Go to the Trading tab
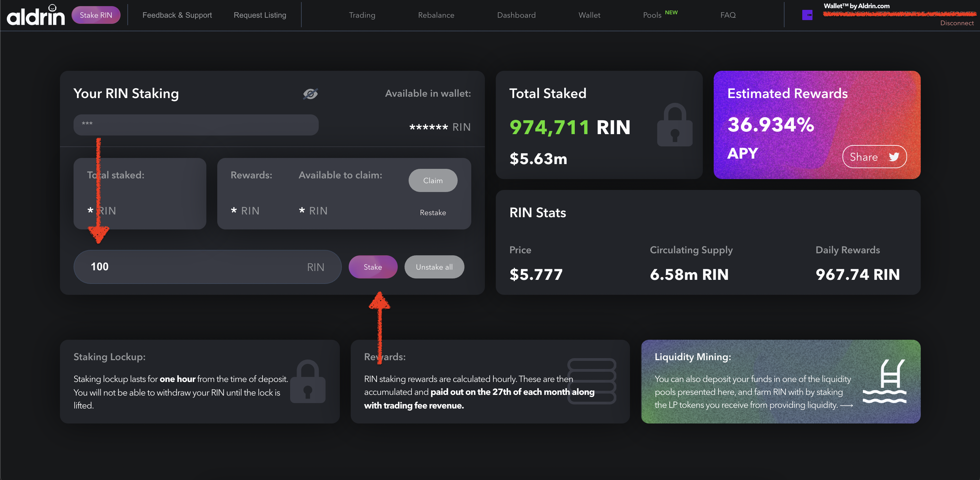The image size is (980, 480). tap(362, 15)
